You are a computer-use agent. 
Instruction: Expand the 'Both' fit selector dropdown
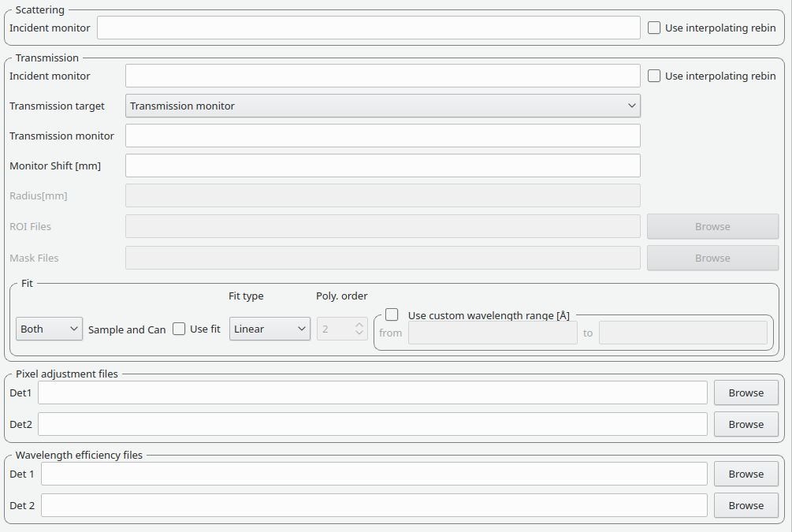pos(49,329)
